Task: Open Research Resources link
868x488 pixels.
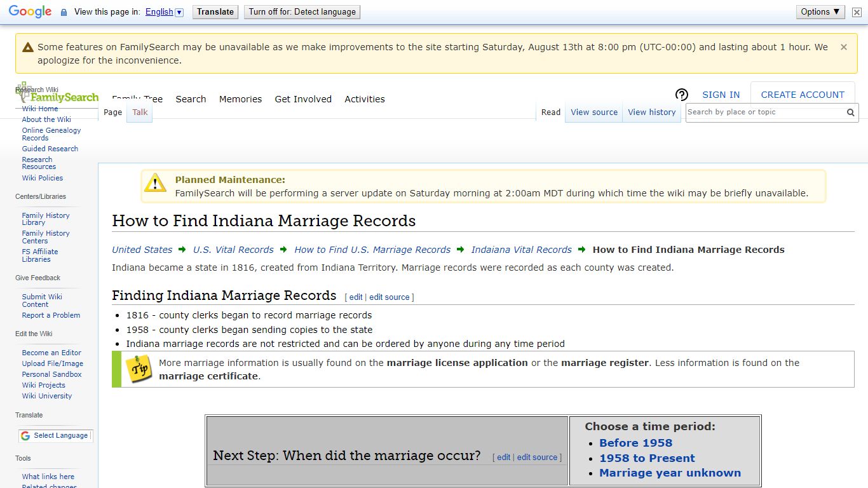Action: click(39, 163)
